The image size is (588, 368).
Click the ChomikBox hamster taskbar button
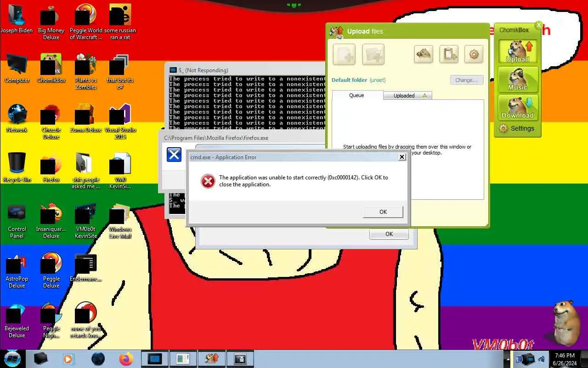point(212,359)
